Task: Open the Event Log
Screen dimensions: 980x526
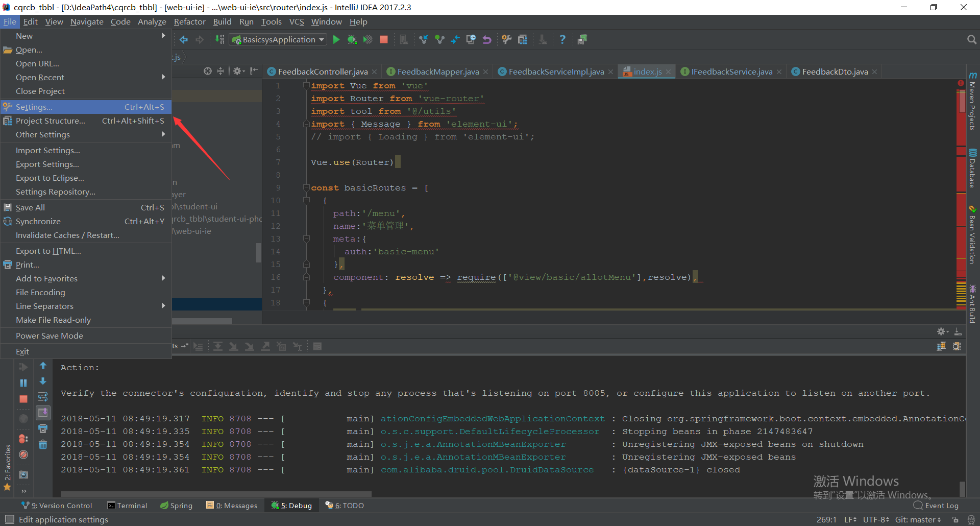Action: (941, 505)
